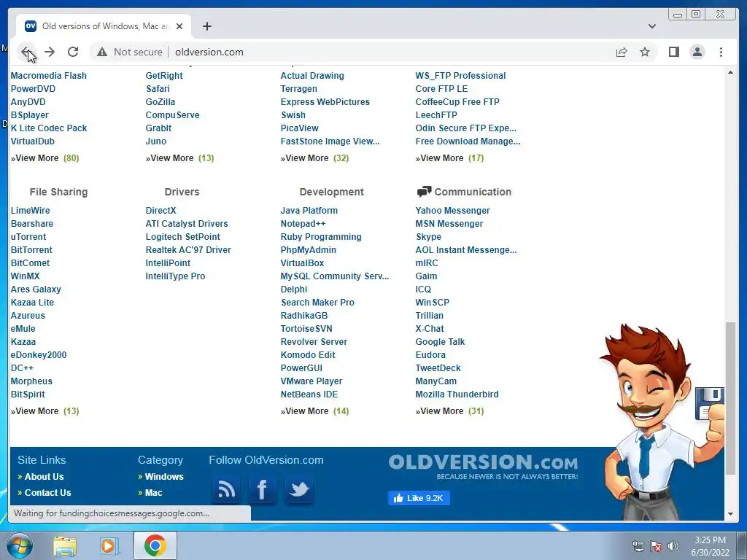Open the Facebook icon in footer
The width and height of the screenshot is (747, 560).
pyautogui.click(x=262, y=489)
